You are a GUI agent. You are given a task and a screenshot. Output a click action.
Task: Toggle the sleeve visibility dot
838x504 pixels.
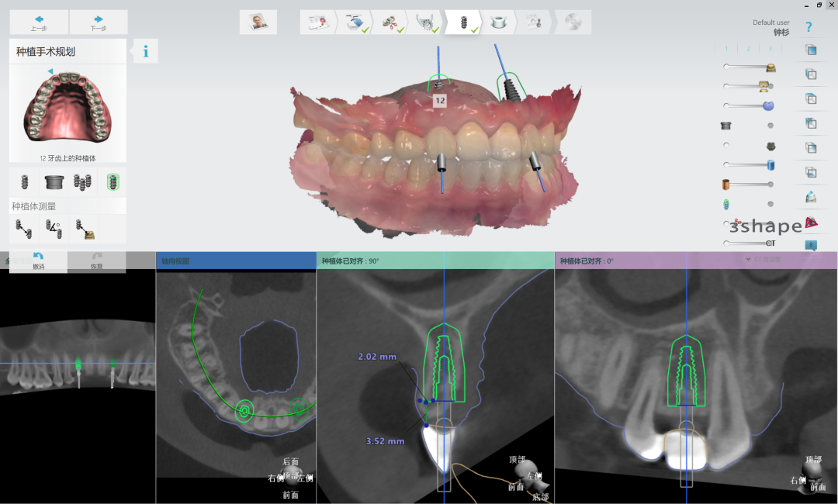(770, 125)
